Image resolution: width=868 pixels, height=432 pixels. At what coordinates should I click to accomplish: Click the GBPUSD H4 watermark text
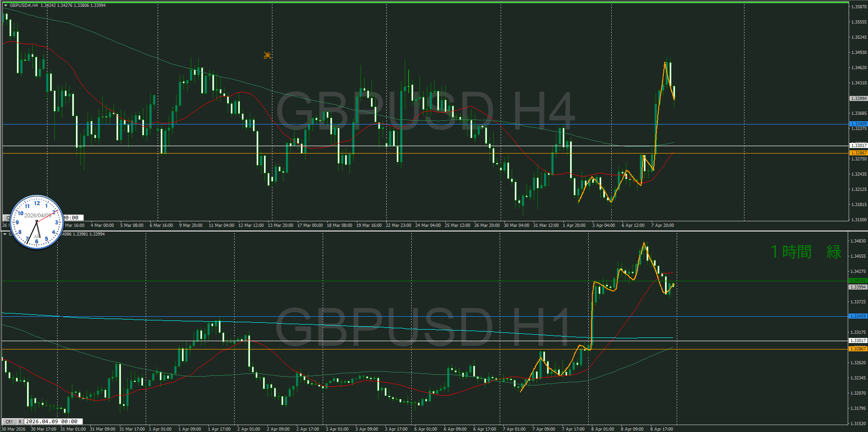[425, 111]
